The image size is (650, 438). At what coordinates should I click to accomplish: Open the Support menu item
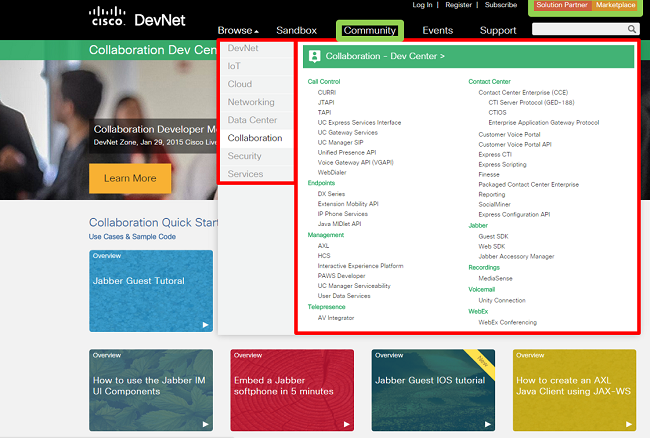(x=498, y=30)
